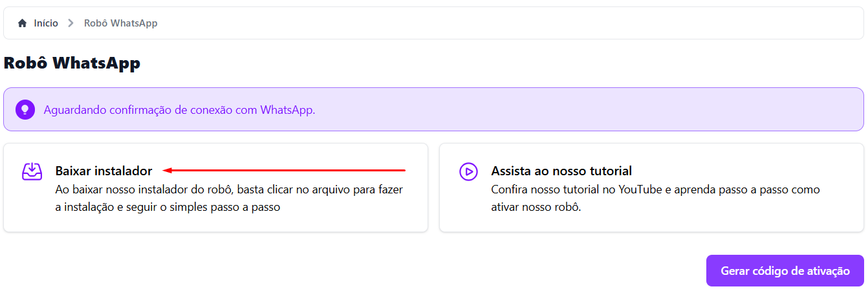Open the Baixar instalador title
868x291 pixels.
(x=103, y=171)
